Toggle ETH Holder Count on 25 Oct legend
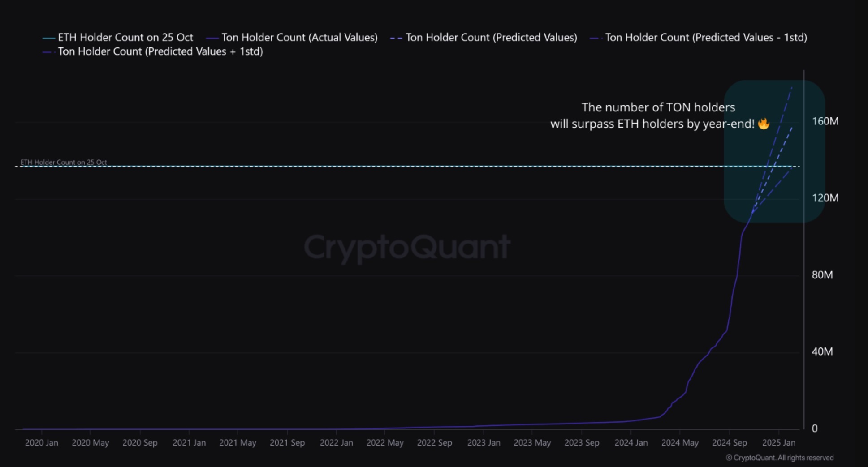 coord(118,38)
